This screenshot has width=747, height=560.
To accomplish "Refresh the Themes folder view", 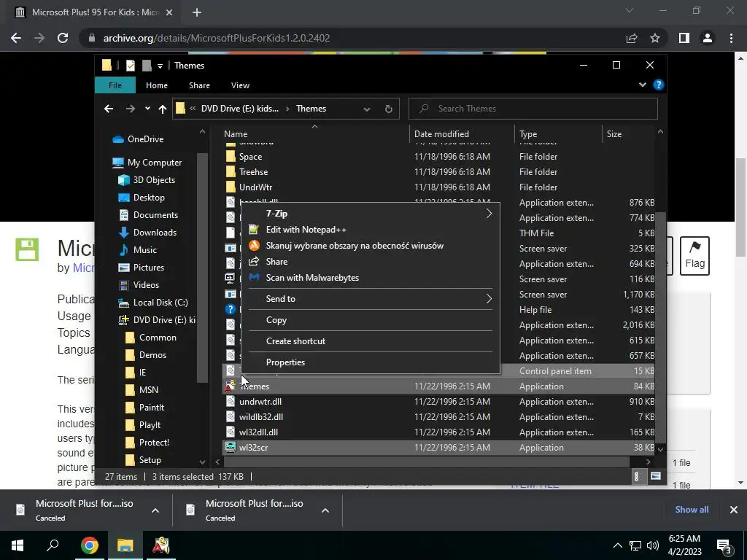I will point(388,109).
